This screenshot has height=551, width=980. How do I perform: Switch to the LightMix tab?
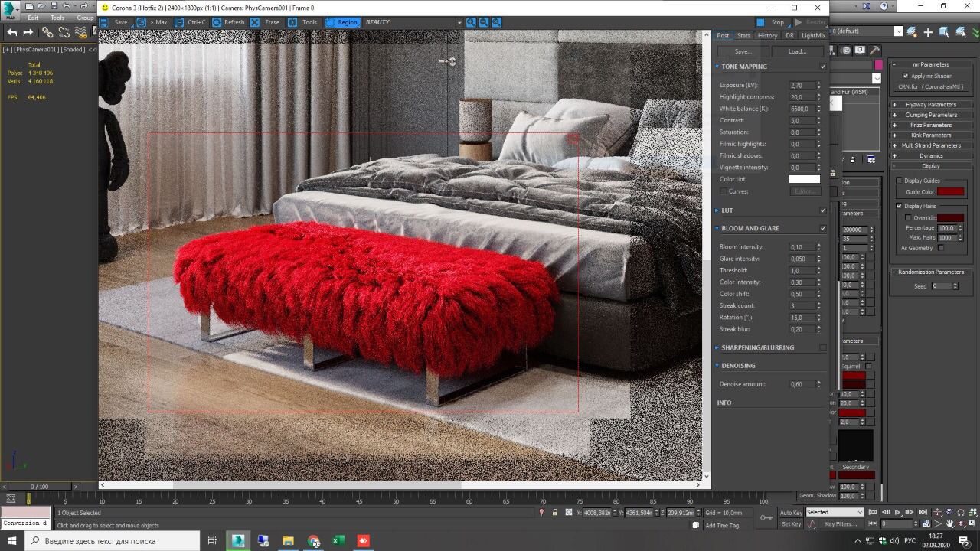813,35
